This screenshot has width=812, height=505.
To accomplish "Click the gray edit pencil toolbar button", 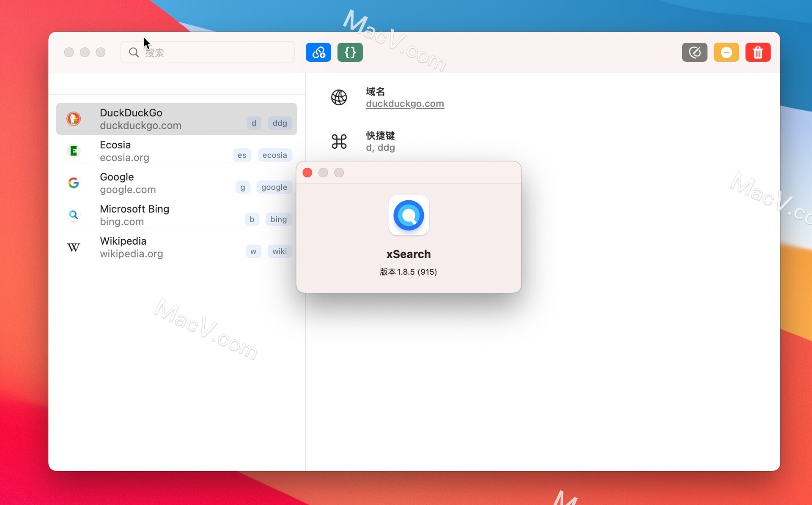I will (x=694, y=52).
